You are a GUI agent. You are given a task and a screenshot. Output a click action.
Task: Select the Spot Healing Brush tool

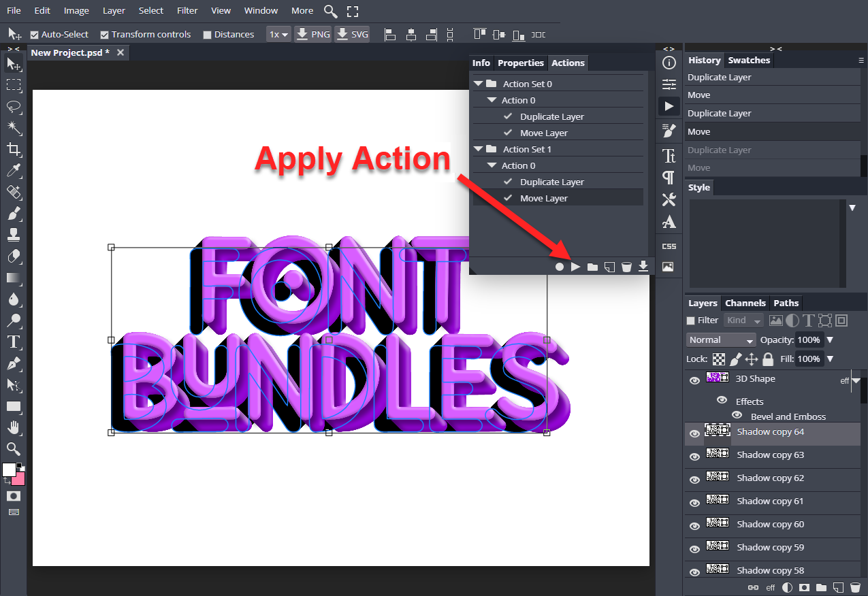[x=14, y=193]
